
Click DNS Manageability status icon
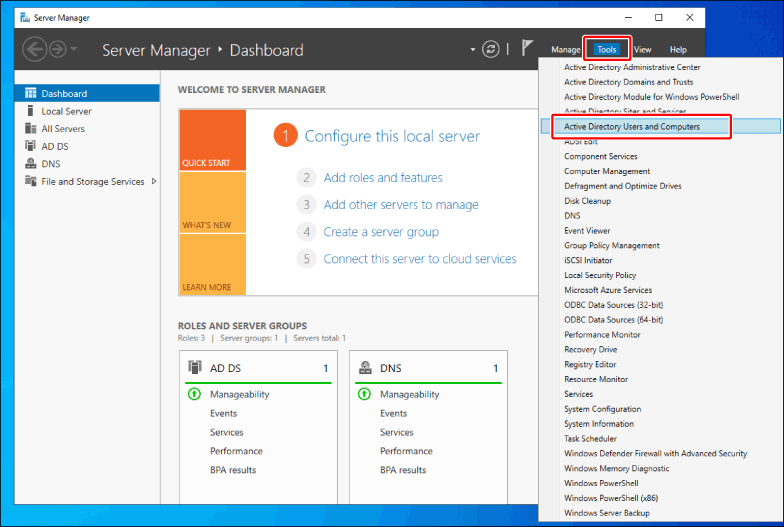(364, 394)
